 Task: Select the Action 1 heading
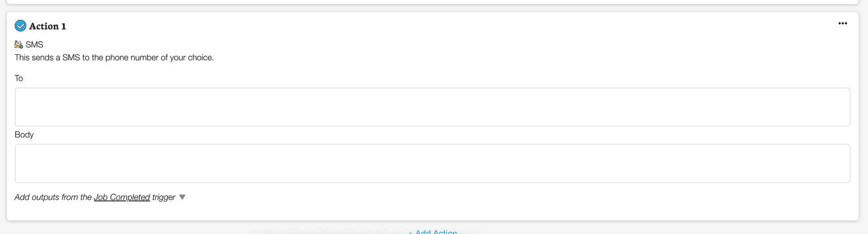coord(47,26)
